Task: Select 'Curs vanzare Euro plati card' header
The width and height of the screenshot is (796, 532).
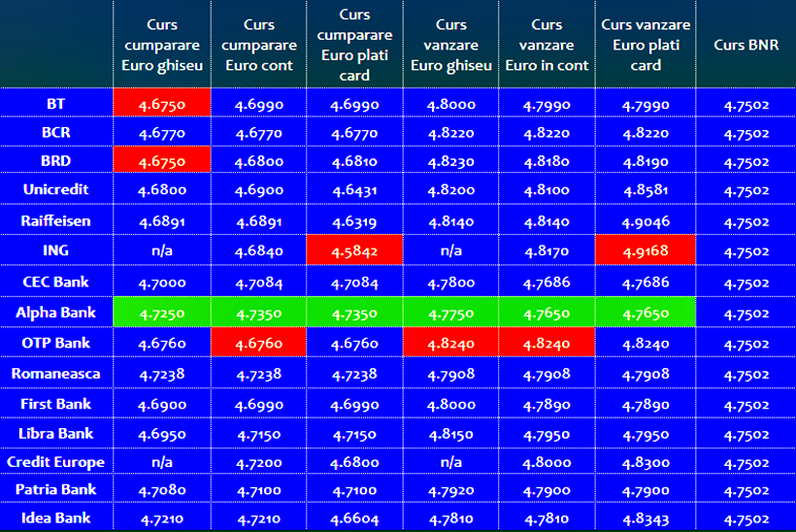Action: (646, 46)
